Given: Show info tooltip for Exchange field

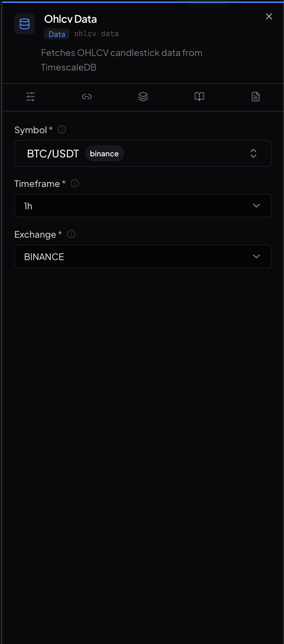Looking at the screenshot, I should [71, 234].
